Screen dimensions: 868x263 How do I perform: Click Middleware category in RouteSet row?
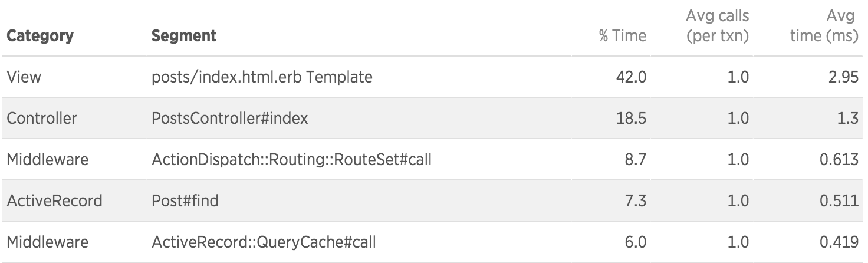pyautogui.click(x=48, y=159)
